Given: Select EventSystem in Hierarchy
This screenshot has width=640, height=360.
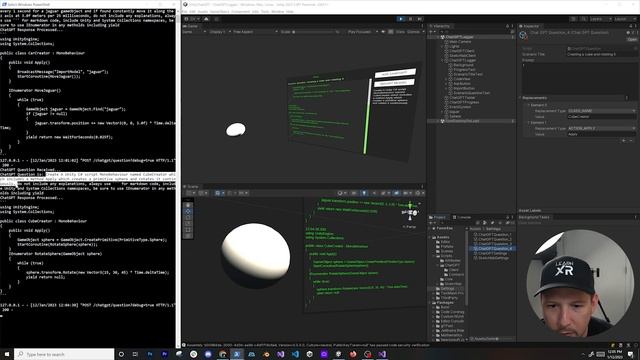Looking at the screenshot, I should [460, 107].
